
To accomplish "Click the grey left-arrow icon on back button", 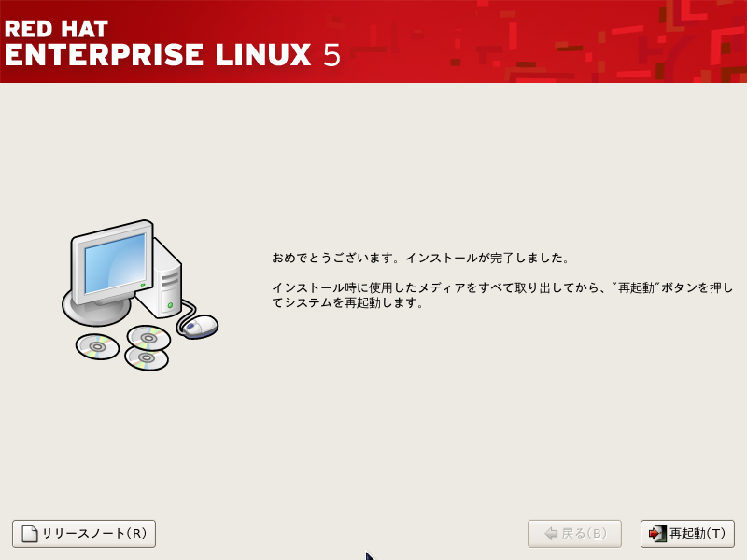I will click(551, 533).
